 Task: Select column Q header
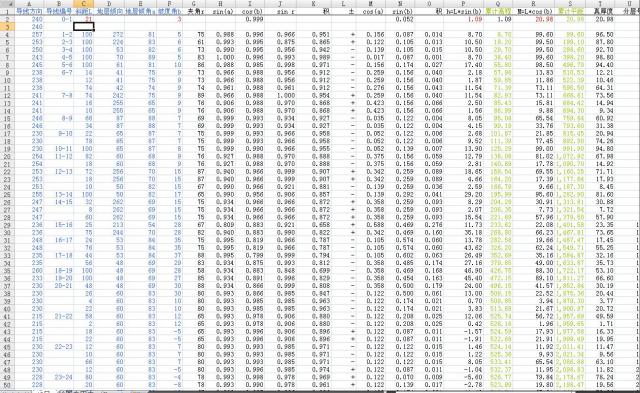[x=498, y=4]
